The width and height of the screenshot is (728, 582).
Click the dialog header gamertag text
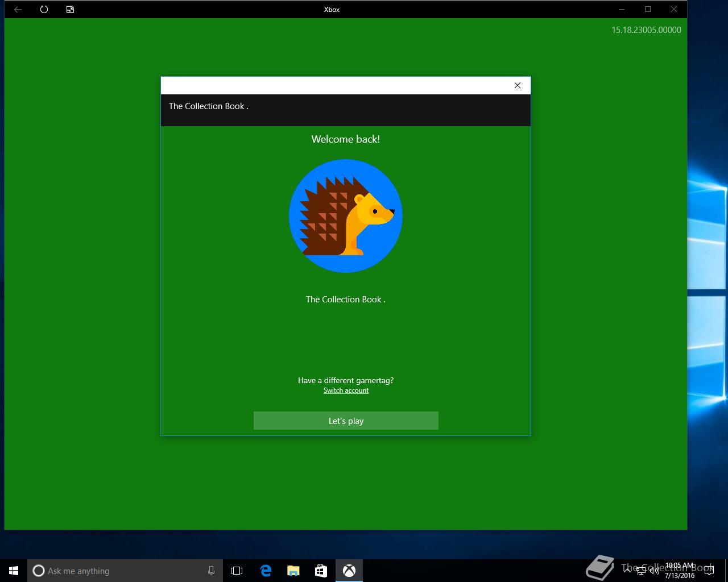(208, 106)
